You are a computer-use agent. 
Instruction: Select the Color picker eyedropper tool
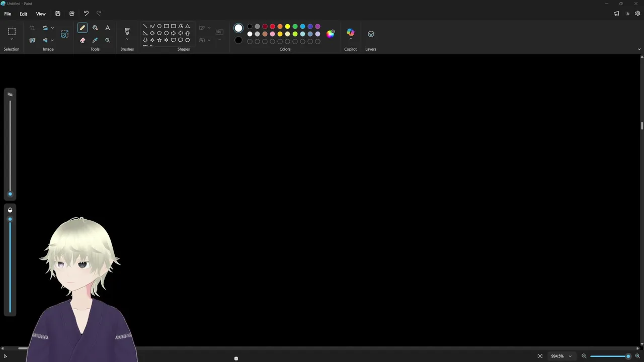pos(95,40)
